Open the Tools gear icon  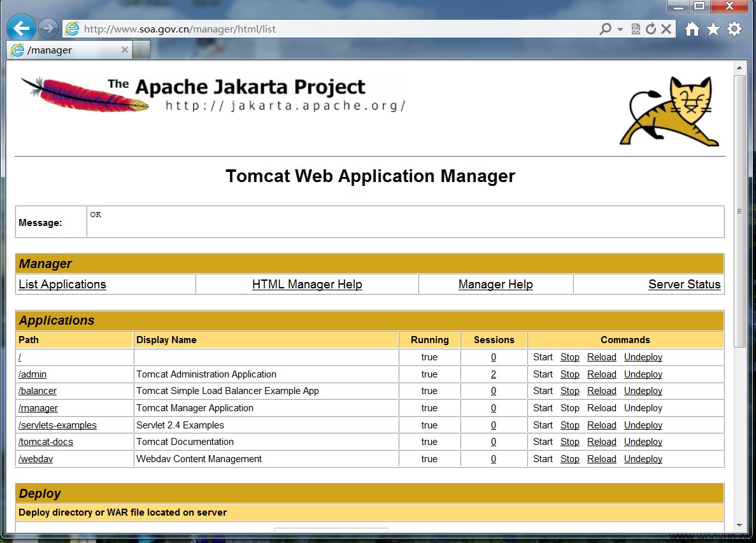click(x=734, y=29)
